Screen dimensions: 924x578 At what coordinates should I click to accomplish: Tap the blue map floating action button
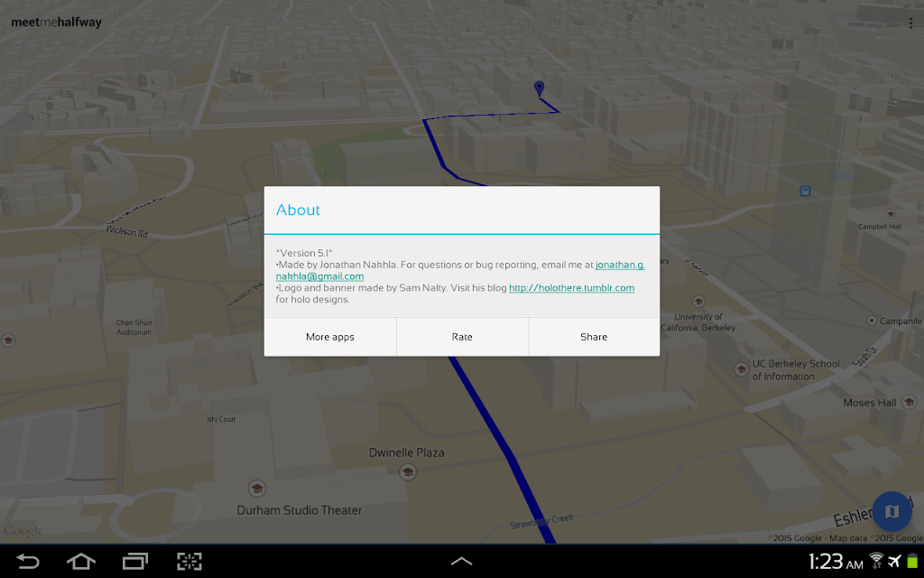892,511
